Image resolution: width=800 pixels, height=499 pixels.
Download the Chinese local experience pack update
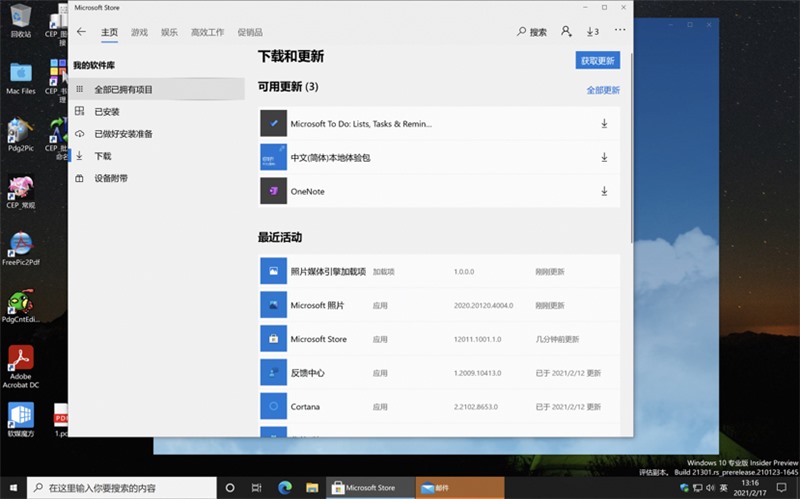604,157
